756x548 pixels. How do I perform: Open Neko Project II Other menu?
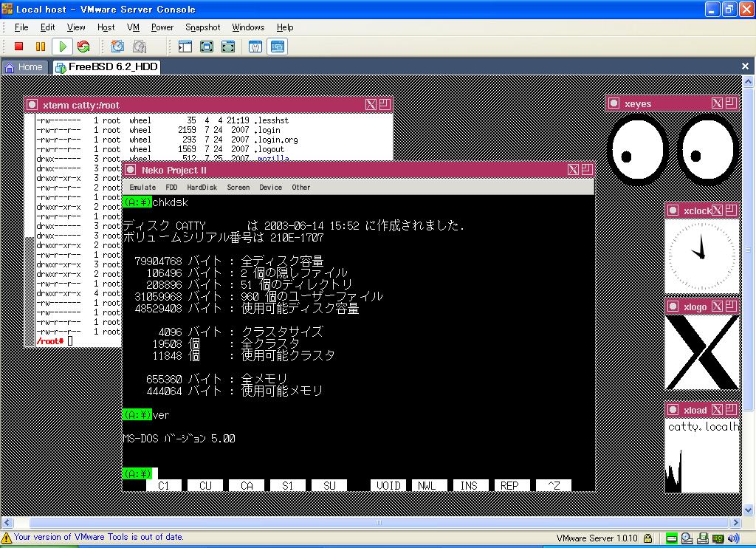(x=301, y=187)
